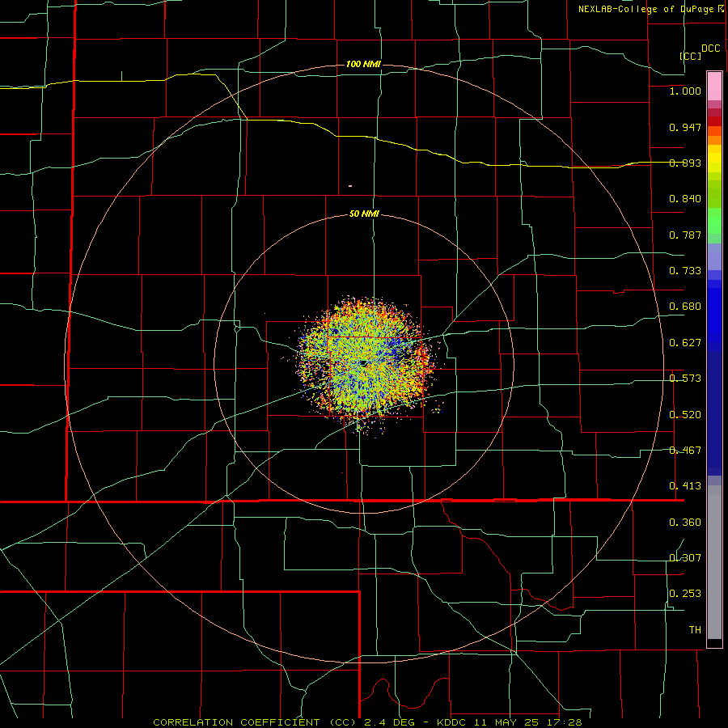This screenshot has height=728, width=728.
Task: Click the 50 NMI range ring label
Action: (x=364, y=214)
